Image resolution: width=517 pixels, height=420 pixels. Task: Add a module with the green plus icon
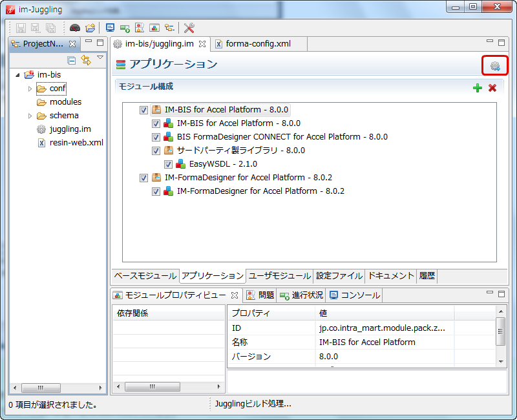(478, 88)
